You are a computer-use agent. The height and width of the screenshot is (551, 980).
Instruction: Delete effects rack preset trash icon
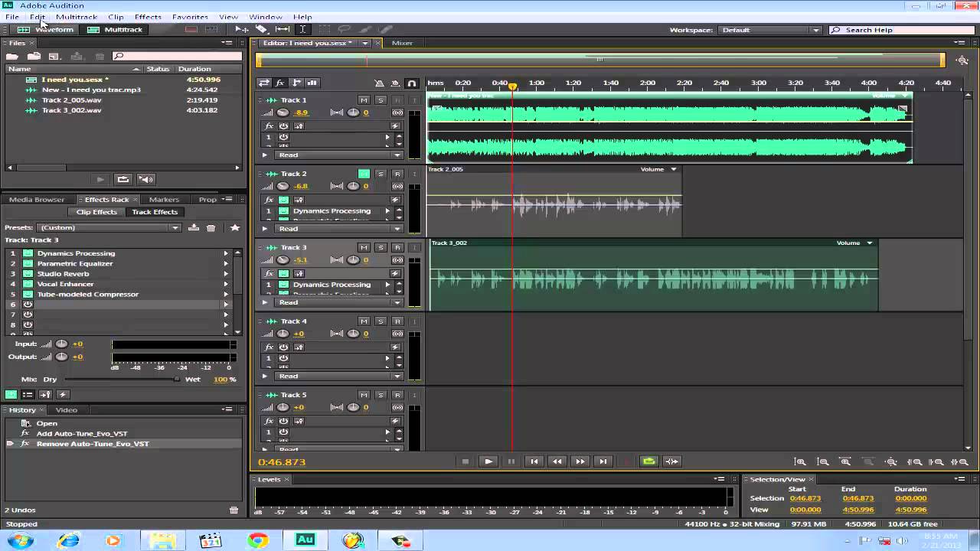(x=211, y=227)
